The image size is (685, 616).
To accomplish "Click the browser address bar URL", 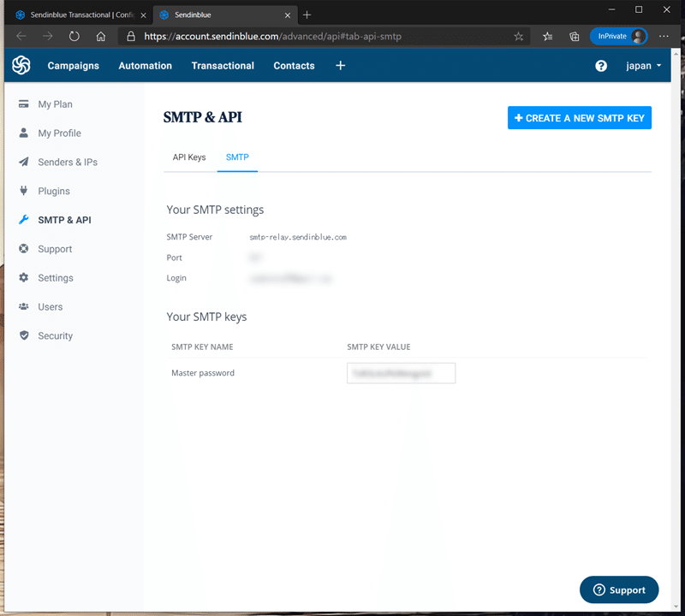I will [272, 36].
